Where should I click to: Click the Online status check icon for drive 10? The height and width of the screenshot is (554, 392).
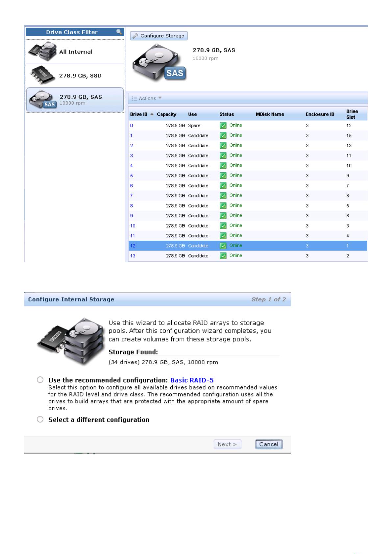coord(223,226)
